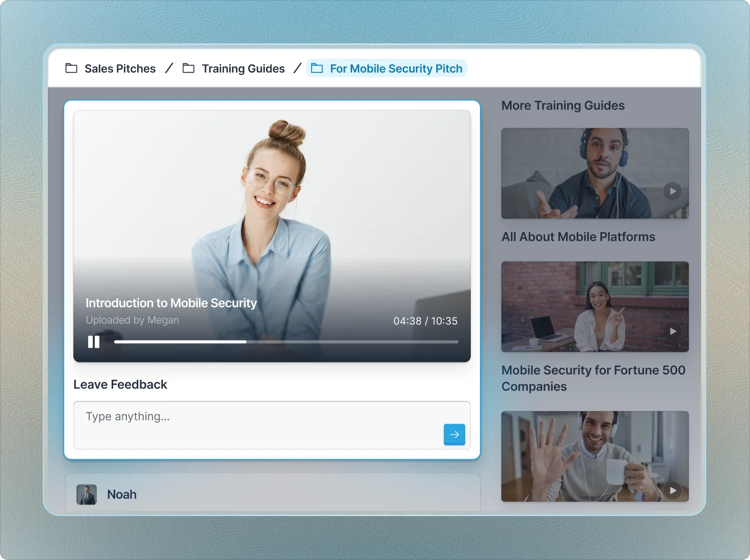Open All About Mobile Platforms video thumbnail
The image size is (750, 560).
pyautogui.click(x=595, y=173)
